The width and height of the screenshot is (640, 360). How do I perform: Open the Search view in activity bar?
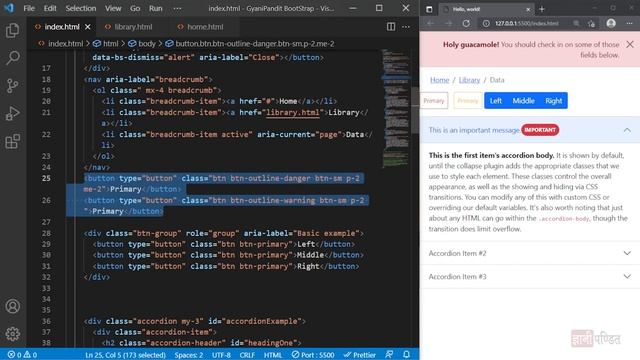(13, 58)
